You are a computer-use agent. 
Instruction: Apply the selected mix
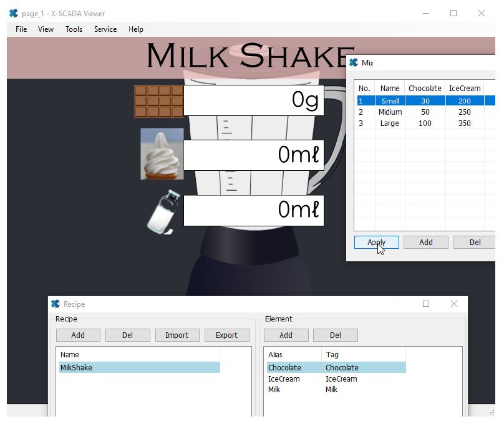376,243
